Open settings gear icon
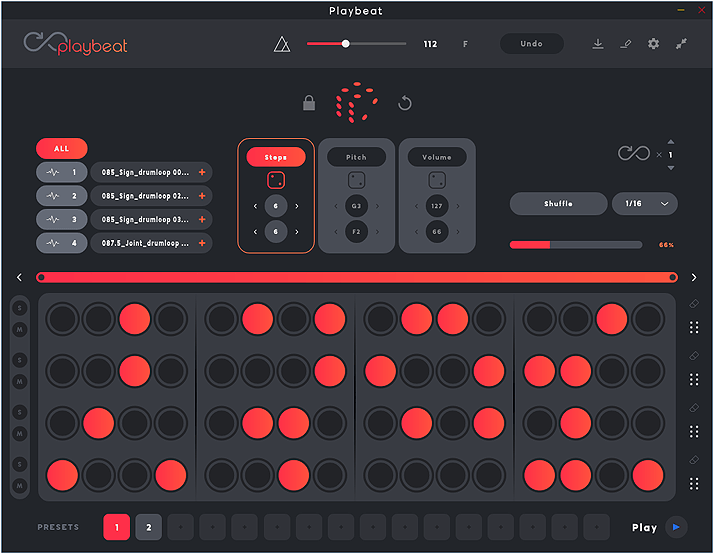Screen dimensions: 713x553 click(x=653, y=44)
